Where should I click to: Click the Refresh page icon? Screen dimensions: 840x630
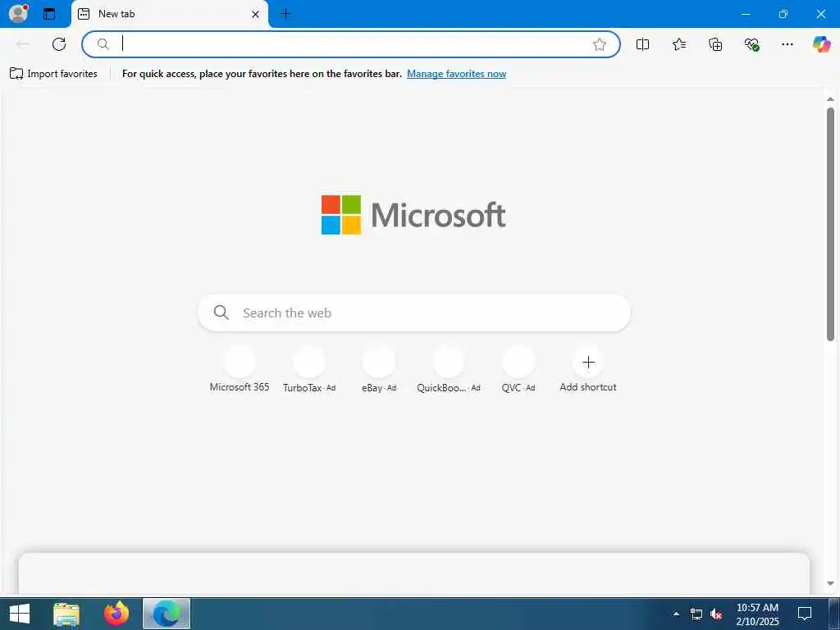tap(59, 44)
